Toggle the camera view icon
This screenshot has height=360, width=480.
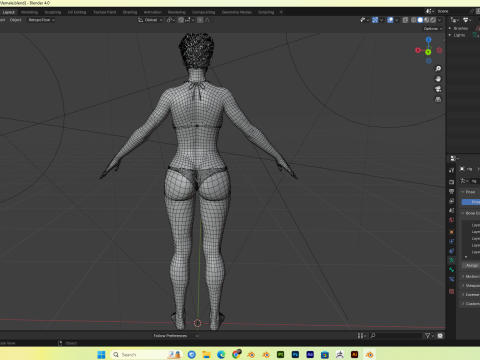(x=438, y=89)
